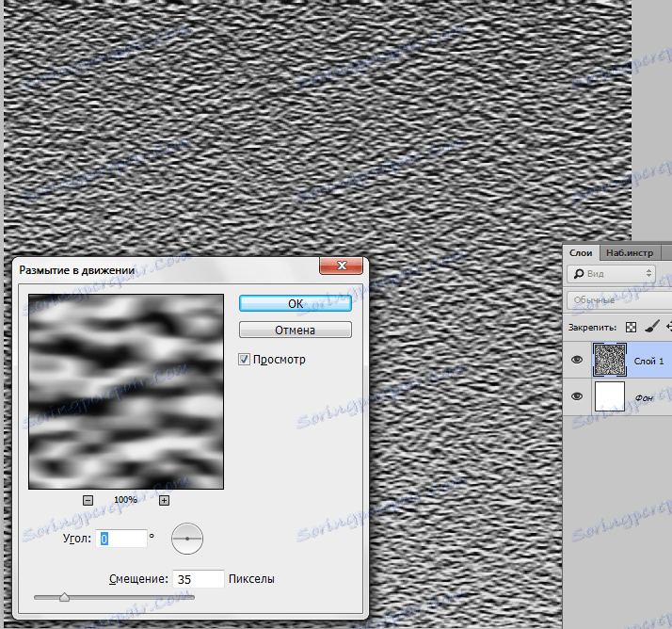
Task: Lock transparent pixels checkerboard icon
Action: coord(631,328)
